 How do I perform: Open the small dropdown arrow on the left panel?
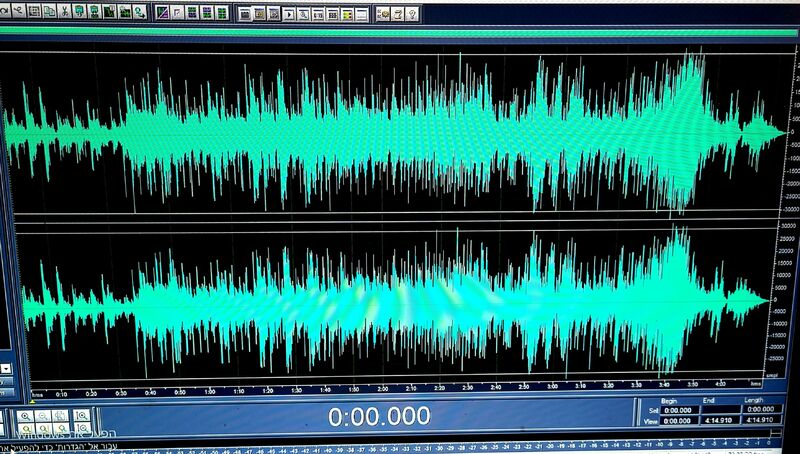click(x=6, y=368)
